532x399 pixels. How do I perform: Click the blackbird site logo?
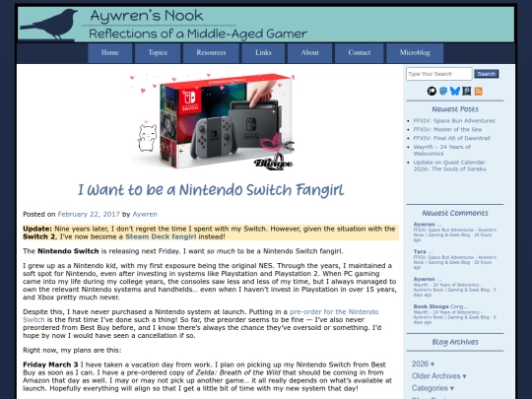point(49,24)
